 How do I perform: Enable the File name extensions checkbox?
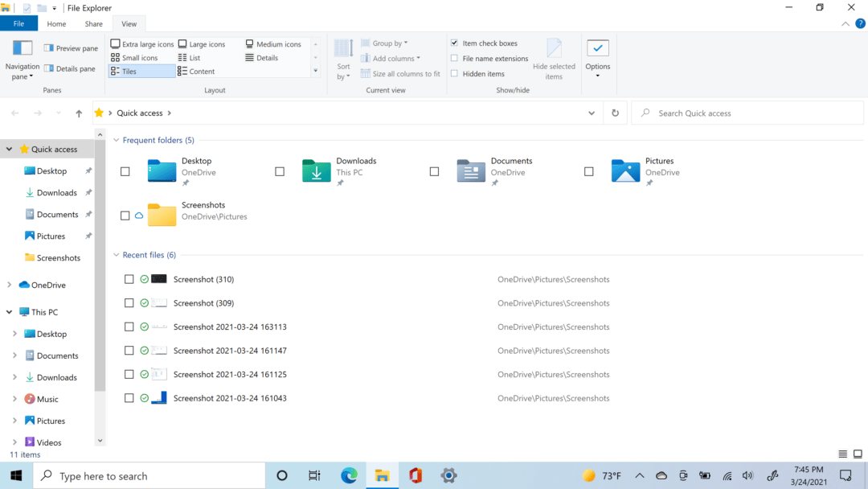tap(454, 58)
